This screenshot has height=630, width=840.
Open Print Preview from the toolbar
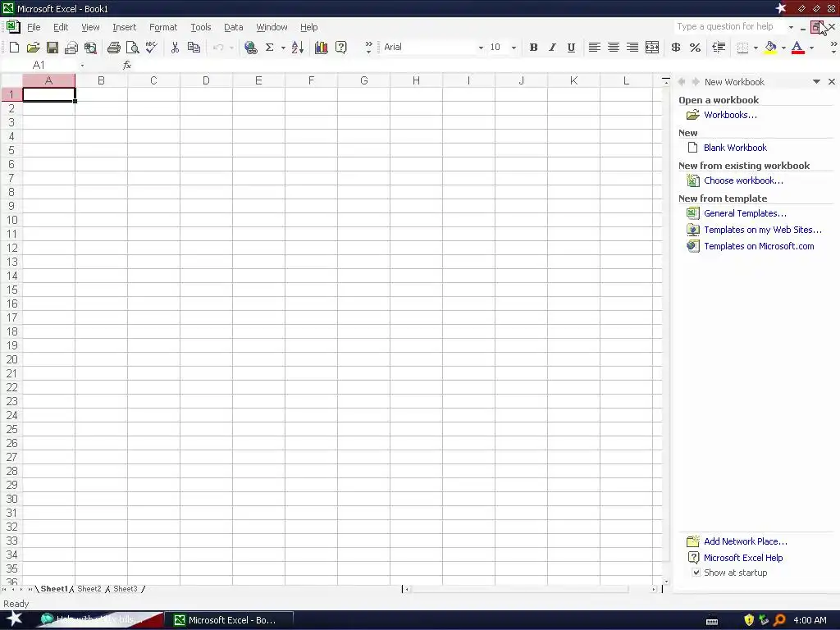[x=132, y=48]
